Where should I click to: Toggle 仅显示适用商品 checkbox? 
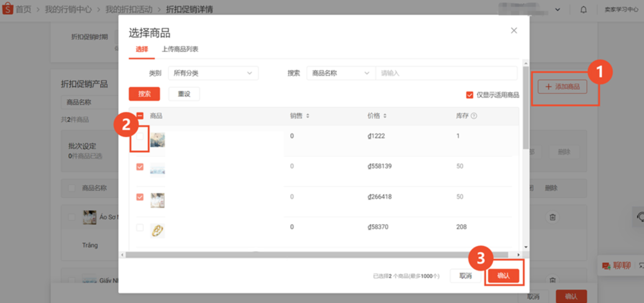click(469, 95)
